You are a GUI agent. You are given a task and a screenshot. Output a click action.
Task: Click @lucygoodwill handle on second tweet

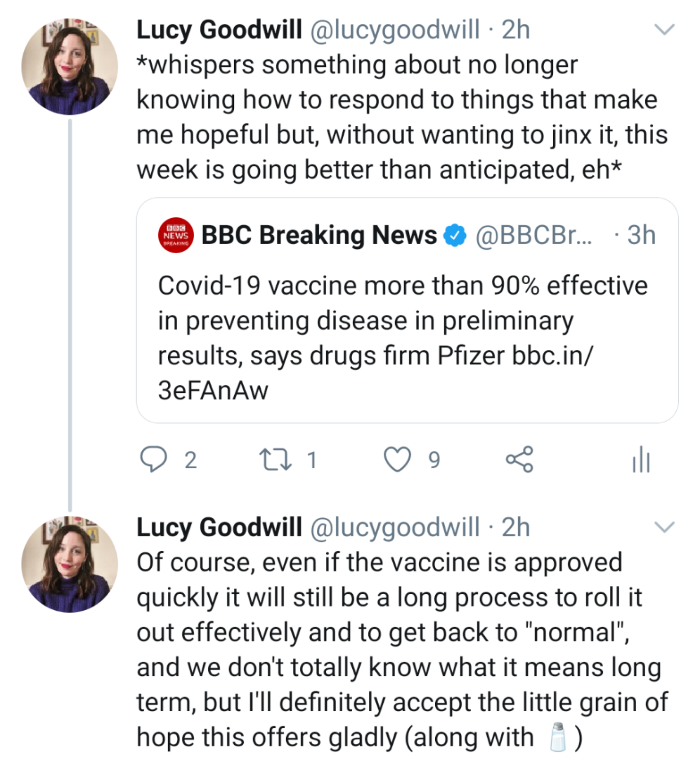pos(395,527)
